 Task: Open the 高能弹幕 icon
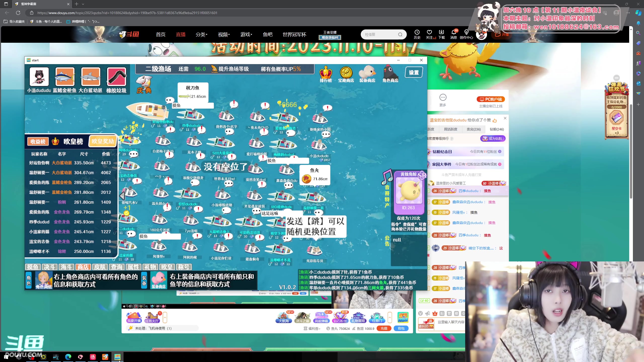coord(321,317)
